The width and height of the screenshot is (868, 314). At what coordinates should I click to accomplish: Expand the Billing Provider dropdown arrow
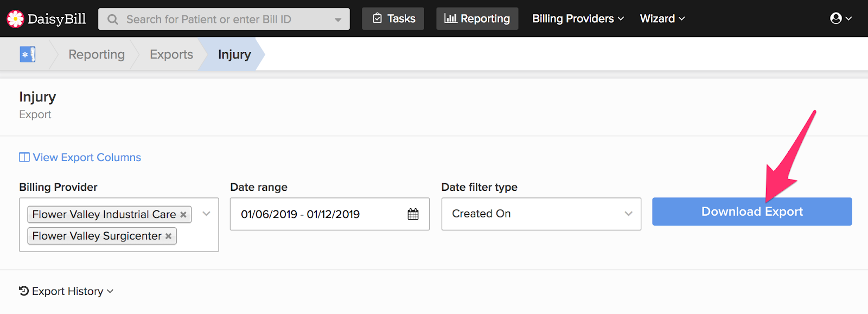coord(206,214)
